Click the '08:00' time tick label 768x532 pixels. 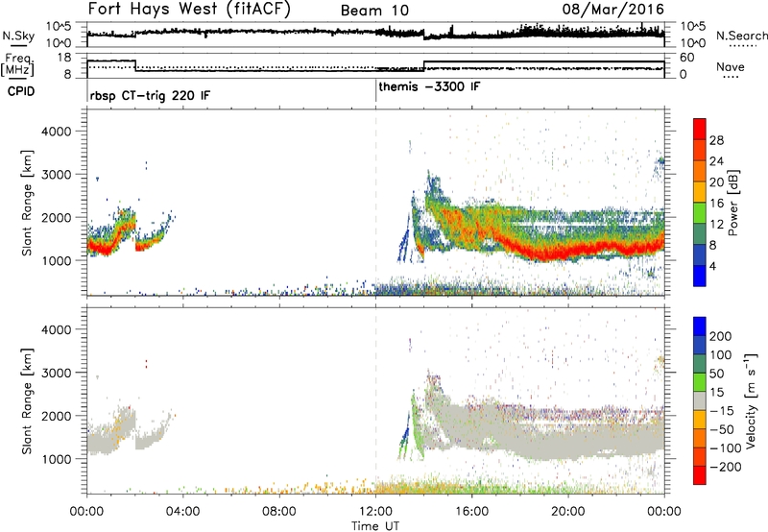pyautogui.click(x=279, y=512)
